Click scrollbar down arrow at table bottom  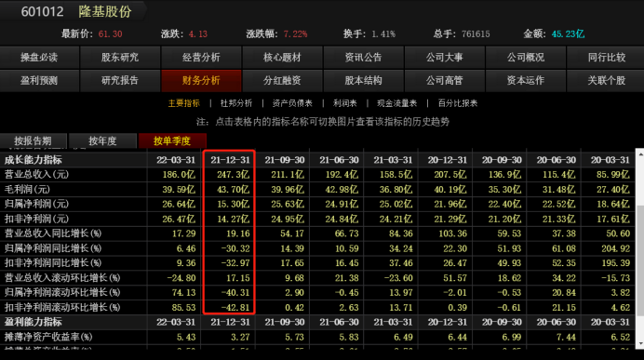click(640, 343)
